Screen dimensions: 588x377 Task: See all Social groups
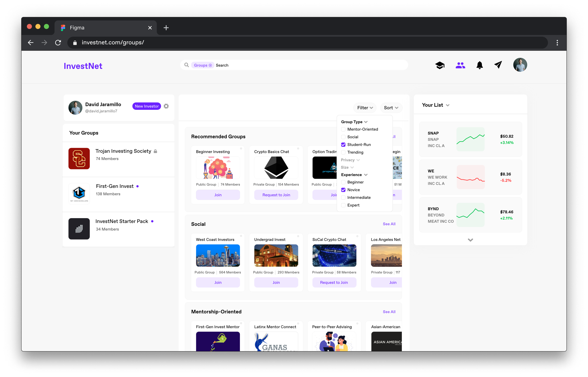(x=389, y=224)
